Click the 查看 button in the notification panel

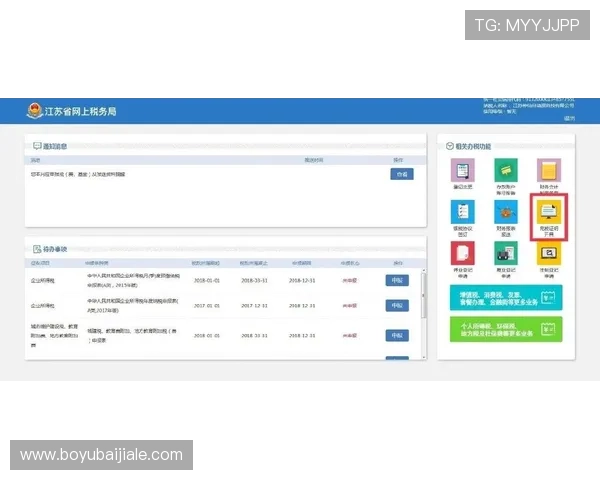coord(400,174)
